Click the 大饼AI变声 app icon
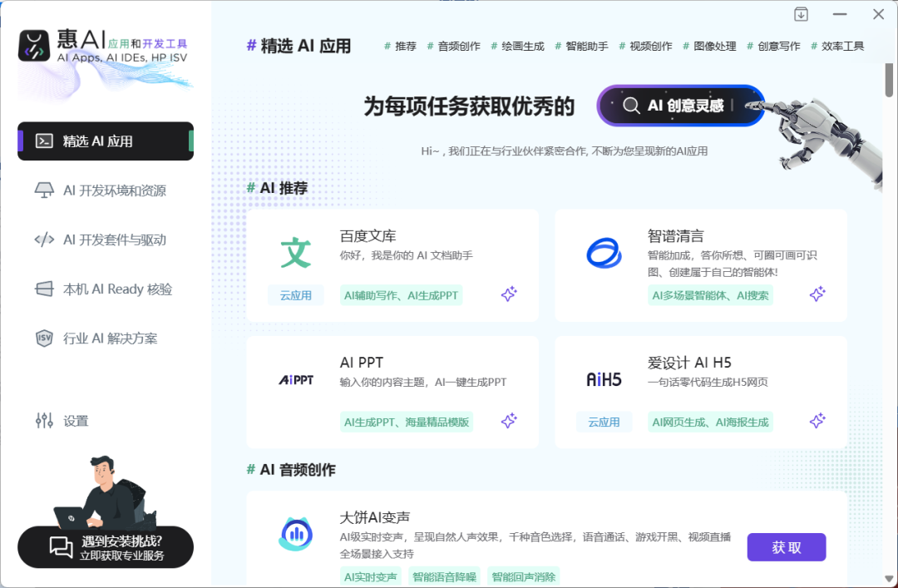 point(296,535)
